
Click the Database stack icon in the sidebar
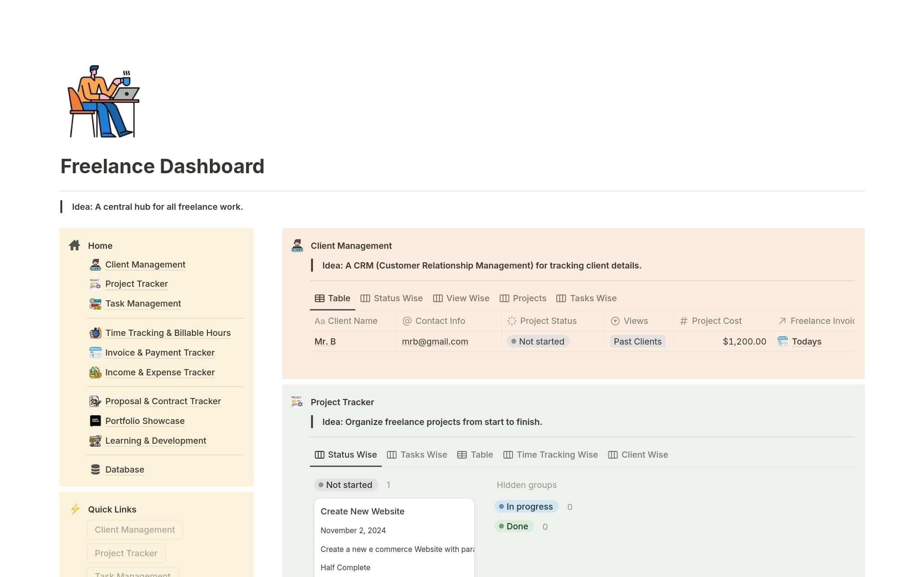point(95,469)
